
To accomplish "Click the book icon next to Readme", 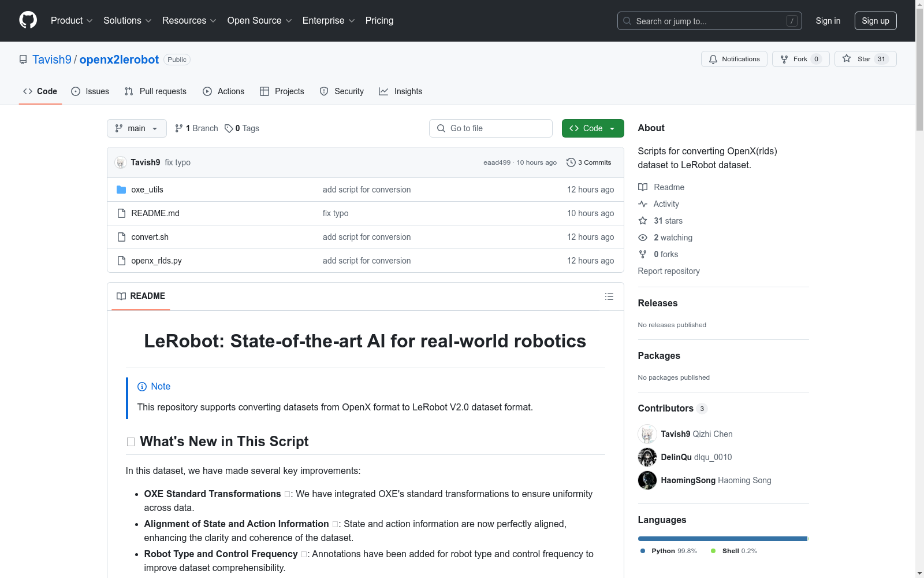I will point(643,187).
